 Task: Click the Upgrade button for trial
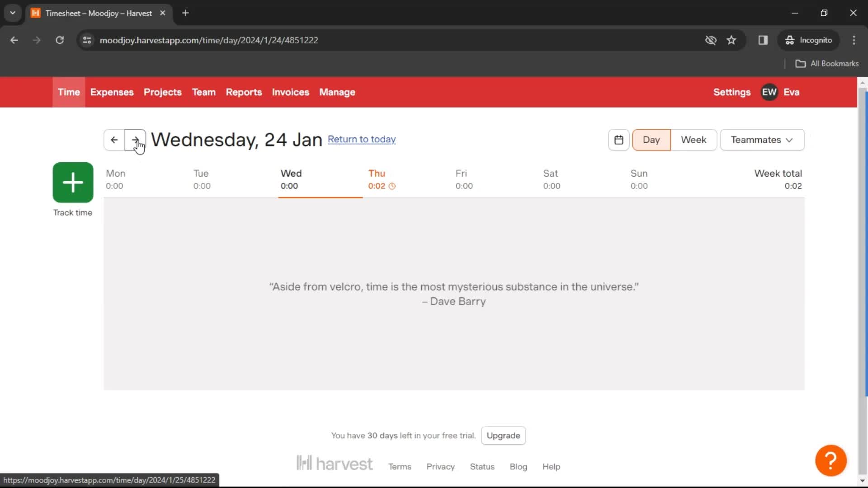point(504,435)
